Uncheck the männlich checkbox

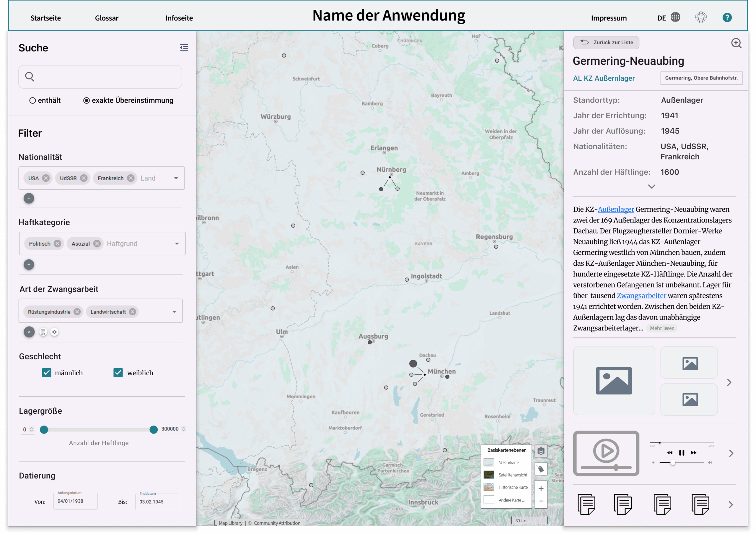click(47, 373)
